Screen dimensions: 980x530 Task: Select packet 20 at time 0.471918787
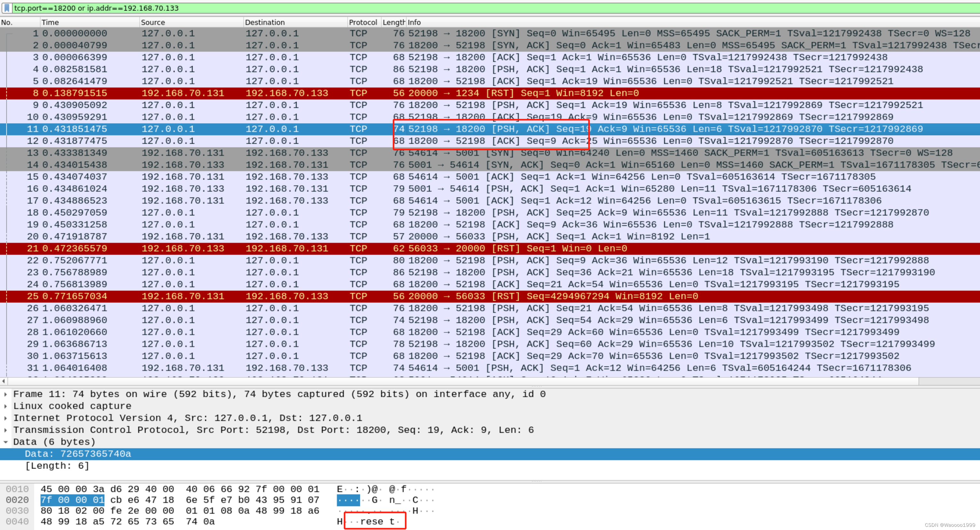490,237
